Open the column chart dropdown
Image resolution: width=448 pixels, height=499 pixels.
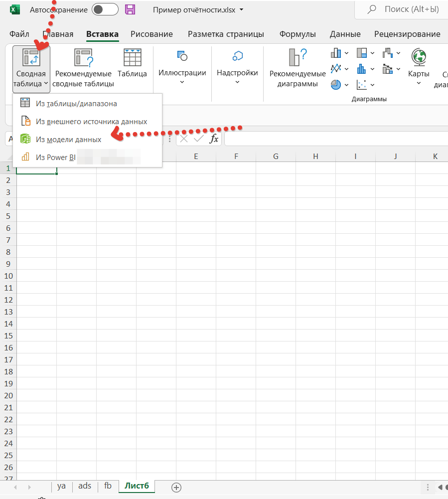click(x=339, y=53)
